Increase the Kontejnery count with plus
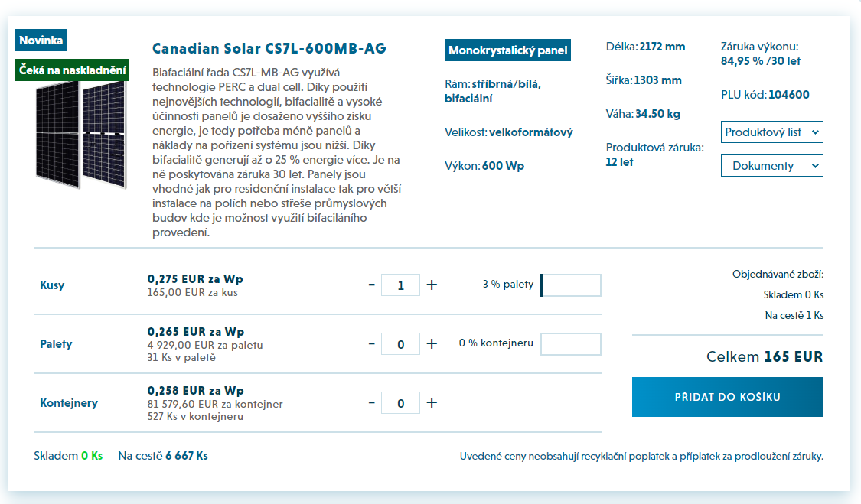Viewport: 861px width, 504px height. coord(432,402)
